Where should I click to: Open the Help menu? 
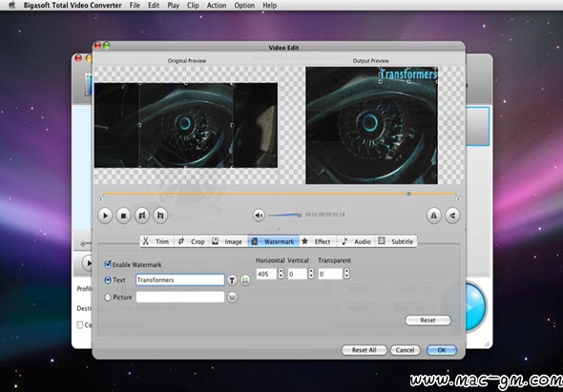[x=269, y=6]
